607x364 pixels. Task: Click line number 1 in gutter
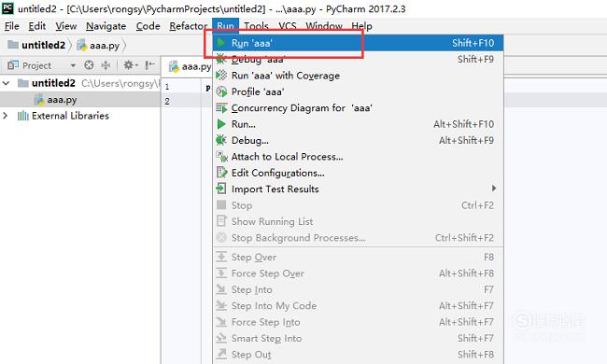(x=167, y=86)
